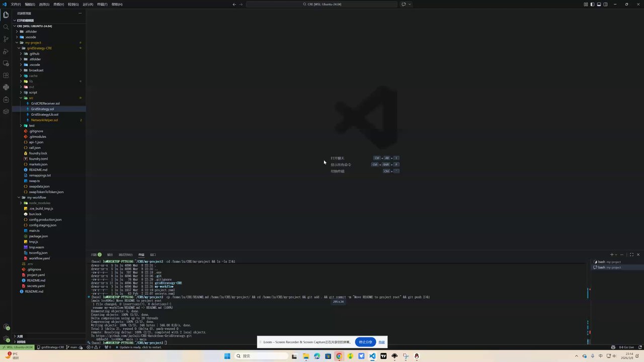Switch to the Problems panel tab

[96, 254]
